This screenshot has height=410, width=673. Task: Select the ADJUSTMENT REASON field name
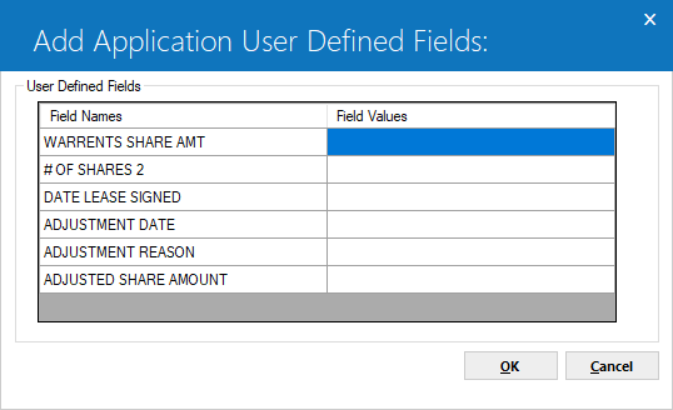click(183, 252)
